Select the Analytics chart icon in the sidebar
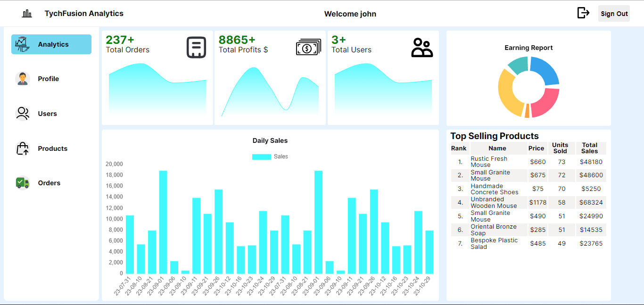 [x=22, y=44]
